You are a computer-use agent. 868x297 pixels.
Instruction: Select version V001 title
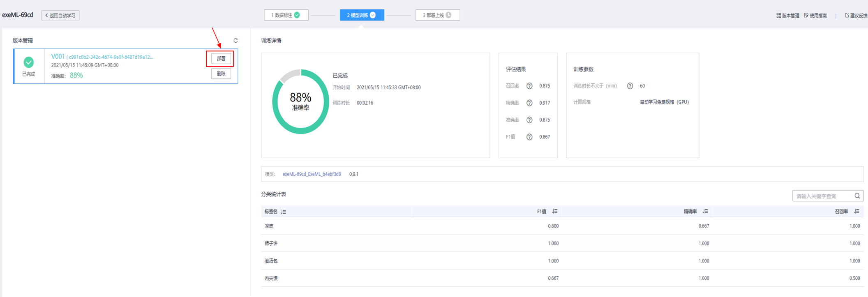tap(58, 57)
